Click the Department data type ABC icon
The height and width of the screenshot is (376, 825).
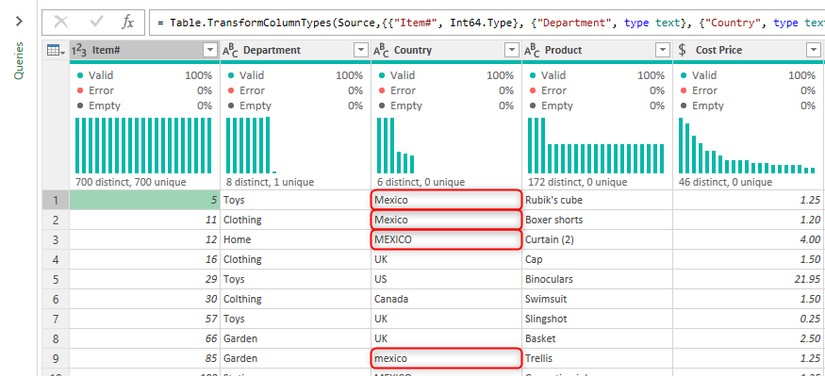[230, 50]
